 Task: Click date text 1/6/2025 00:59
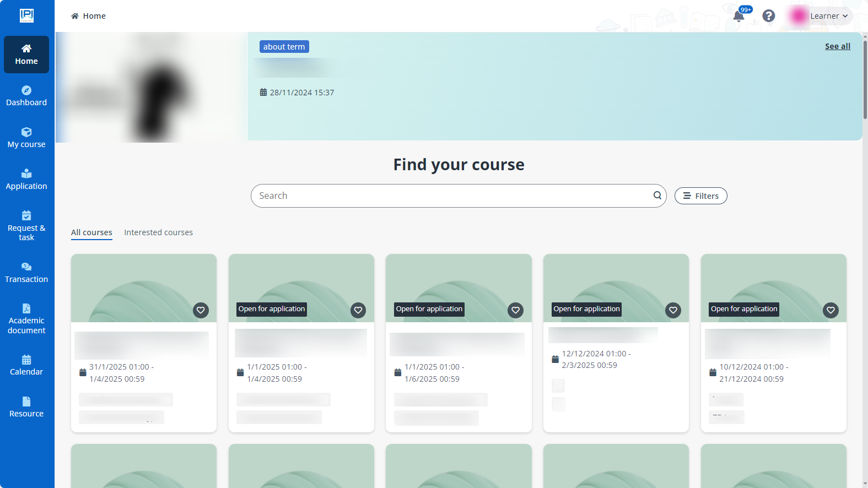coord(432,379)
